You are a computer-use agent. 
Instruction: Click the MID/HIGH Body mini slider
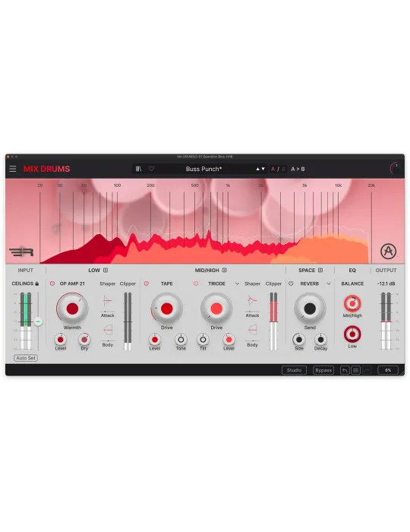pyautogui.click(x=252, y=340)
